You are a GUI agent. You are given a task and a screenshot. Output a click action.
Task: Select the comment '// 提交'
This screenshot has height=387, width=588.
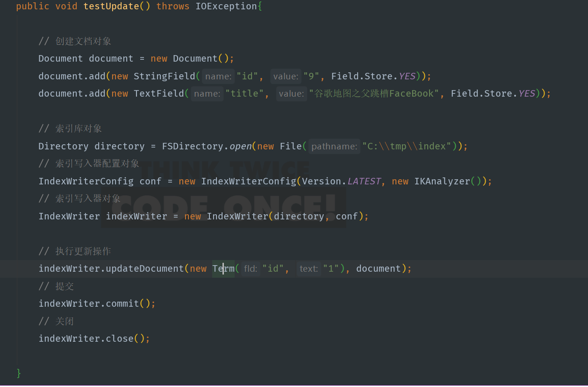56,286
